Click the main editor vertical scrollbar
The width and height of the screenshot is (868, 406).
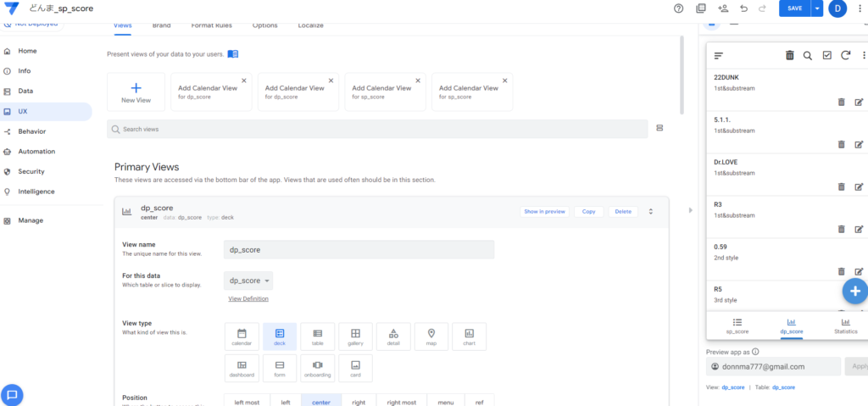coord(682,75)
